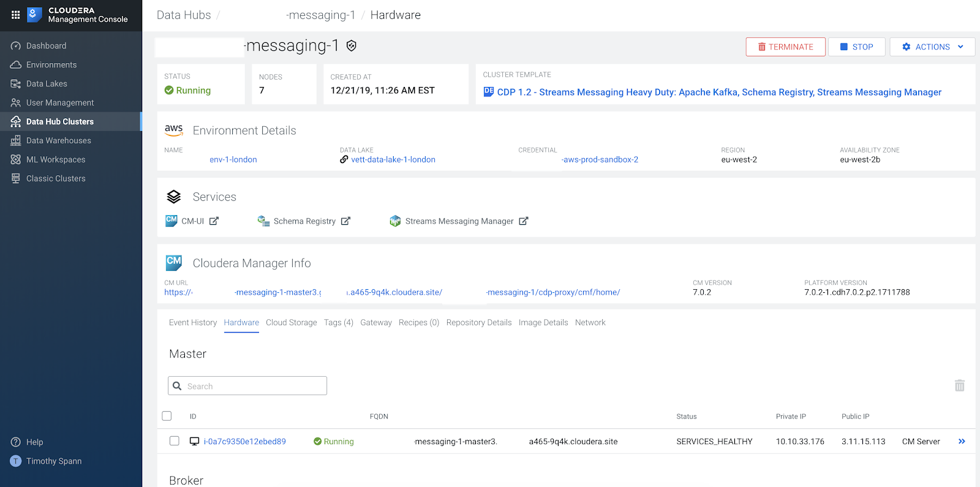Screen dimensions: 980x487
Task: Switch to the Network tab
Action: click(x=590, y=323)
